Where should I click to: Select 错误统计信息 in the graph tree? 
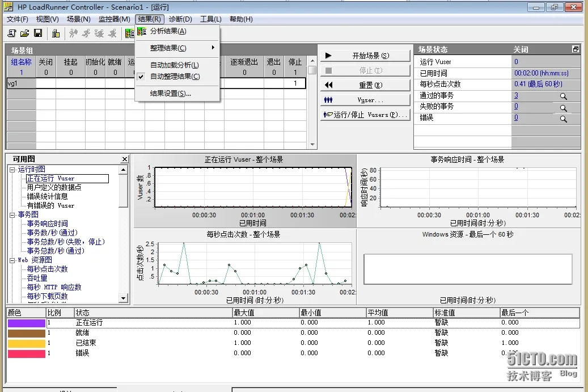[47, 196]
